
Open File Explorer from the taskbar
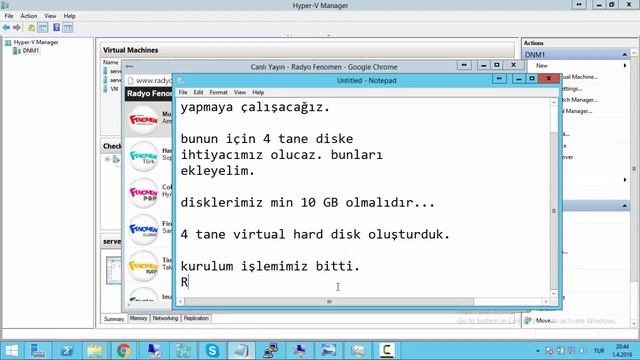(95, 351)
